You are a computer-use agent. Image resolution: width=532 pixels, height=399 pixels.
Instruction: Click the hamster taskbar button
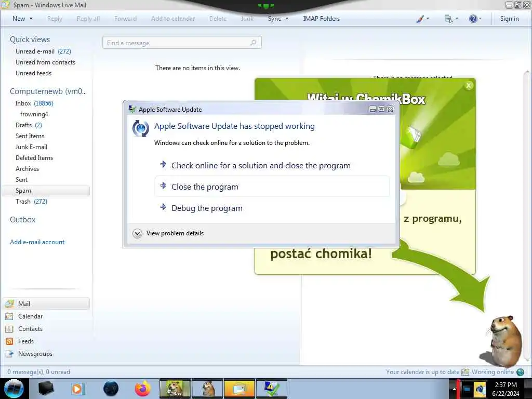(x=207, y=389)
